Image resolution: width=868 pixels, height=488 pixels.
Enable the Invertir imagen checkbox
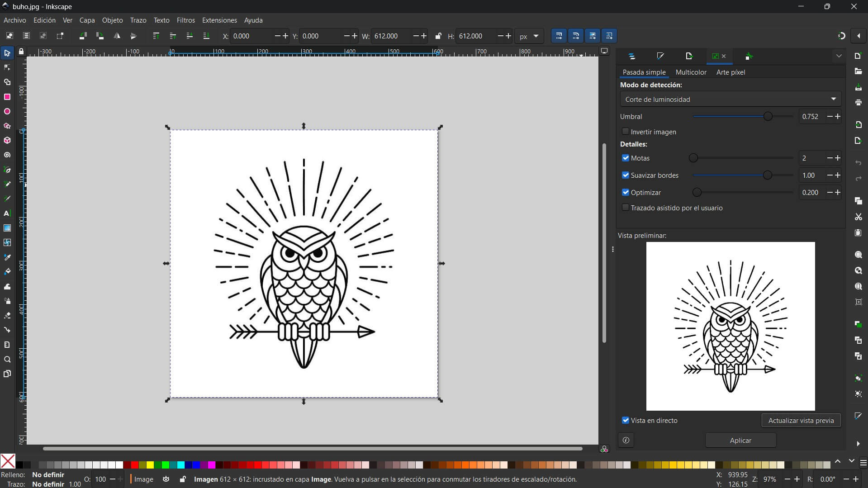[x=626, y=132]
